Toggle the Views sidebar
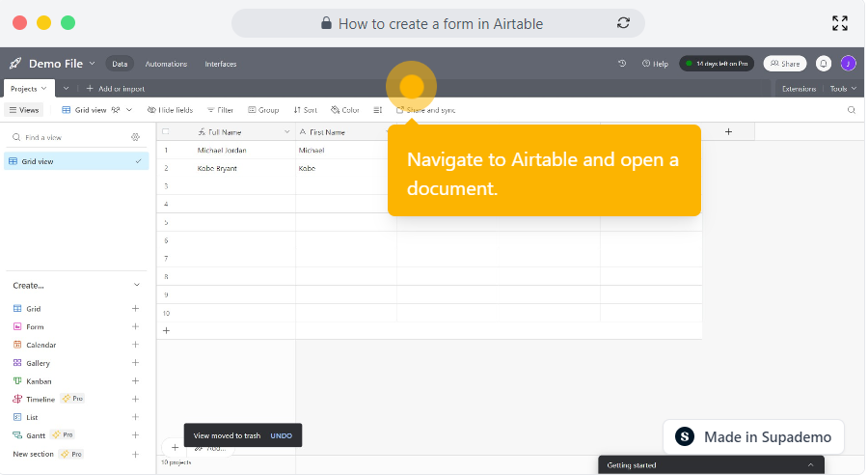 click(24, 110)
